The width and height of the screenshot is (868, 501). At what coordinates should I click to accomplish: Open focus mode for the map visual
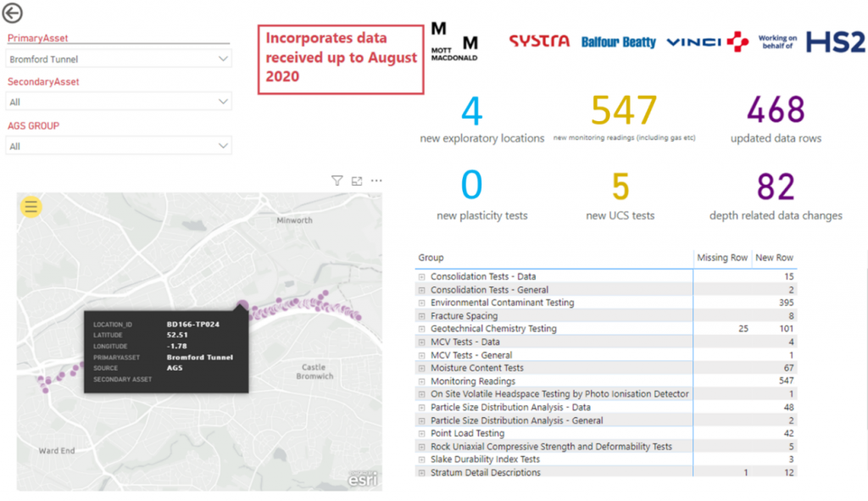point(356,181)
